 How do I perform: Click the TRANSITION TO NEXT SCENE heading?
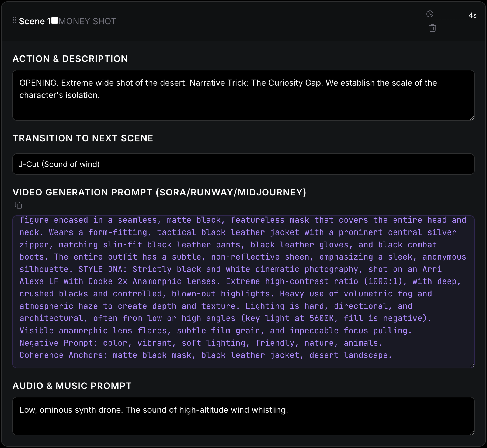click(83, 138)
